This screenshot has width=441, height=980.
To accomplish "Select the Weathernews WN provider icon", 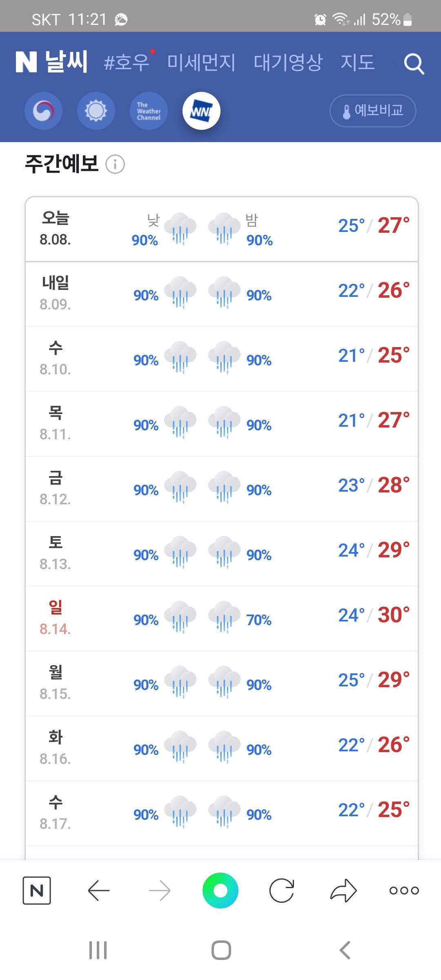I will tap(201, 111).
